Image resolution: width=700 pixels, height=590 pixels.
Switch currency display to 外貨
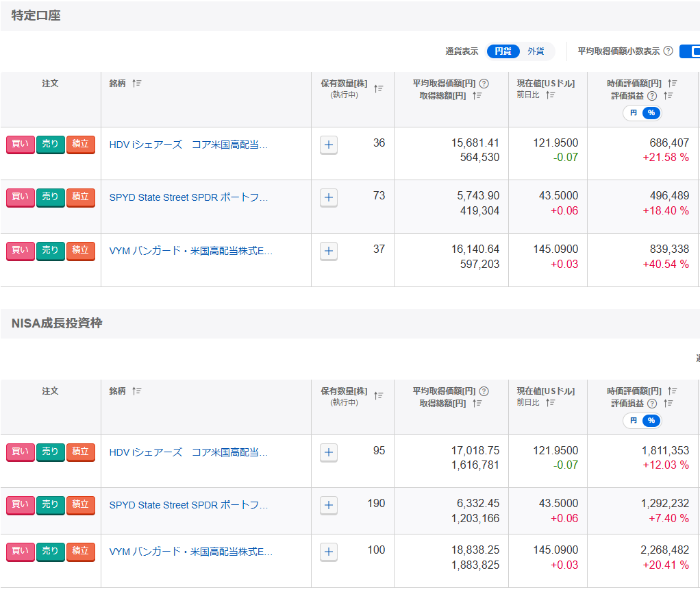coord(536,51)
